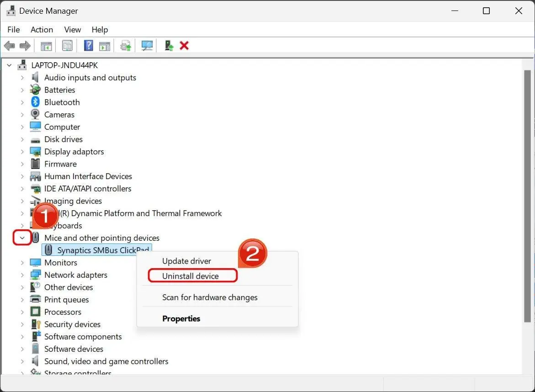Open the Action menu
Viewport: 535px width, 392px height.
pos(42,30)
